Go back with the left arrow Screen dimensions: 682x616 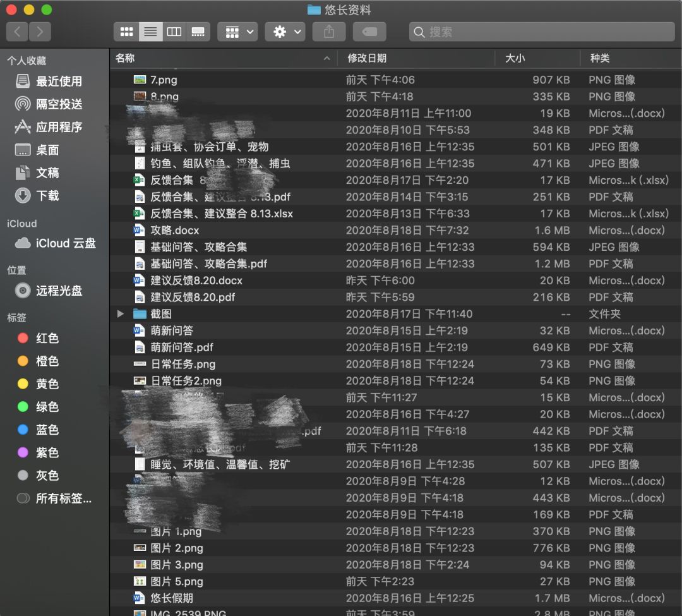tap(17, 32)
